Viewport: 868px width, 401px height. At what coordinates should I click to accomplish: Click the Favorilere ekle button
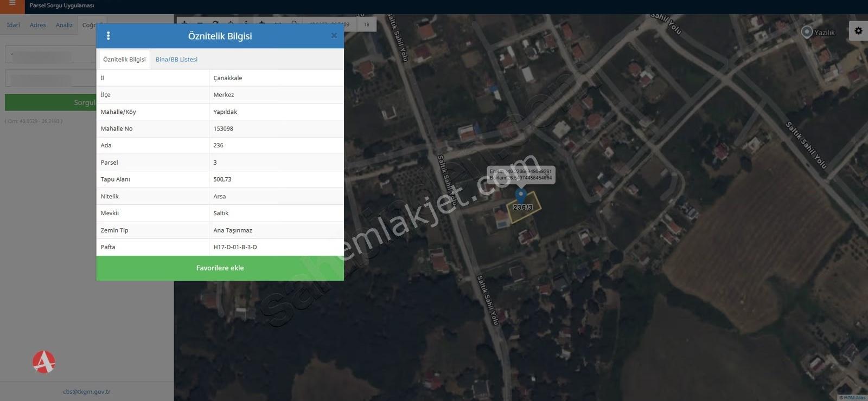pyautogui.click(x=220, y=268)
